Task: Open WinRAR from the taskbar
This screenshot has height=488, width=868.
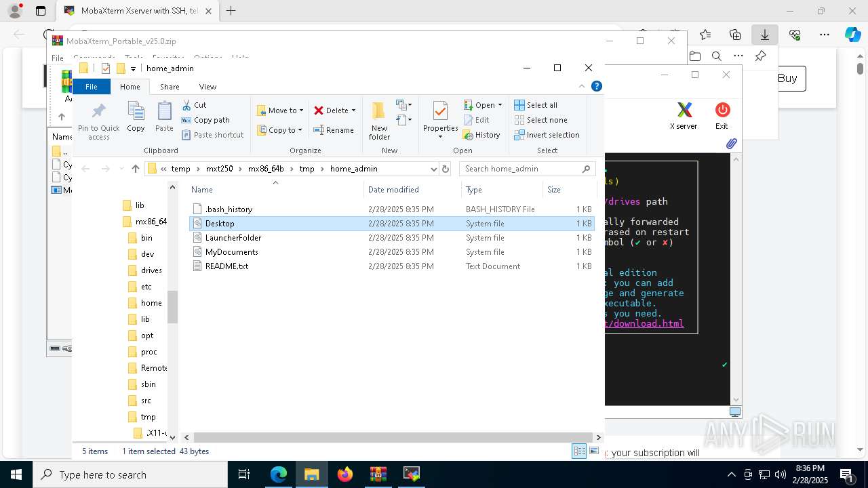Action: tap(378, 474)
